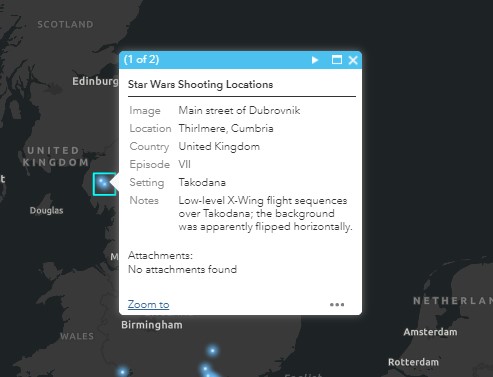Click the Amsterdam city label

[x=430, y=332]
